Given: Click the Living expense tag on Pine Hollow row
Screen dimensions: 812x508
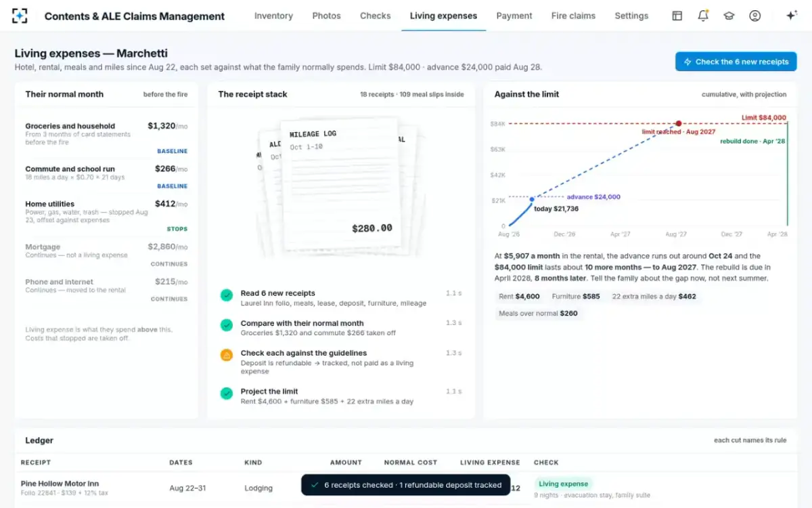Looking at the screenshot, I should [x=564, y=484].
